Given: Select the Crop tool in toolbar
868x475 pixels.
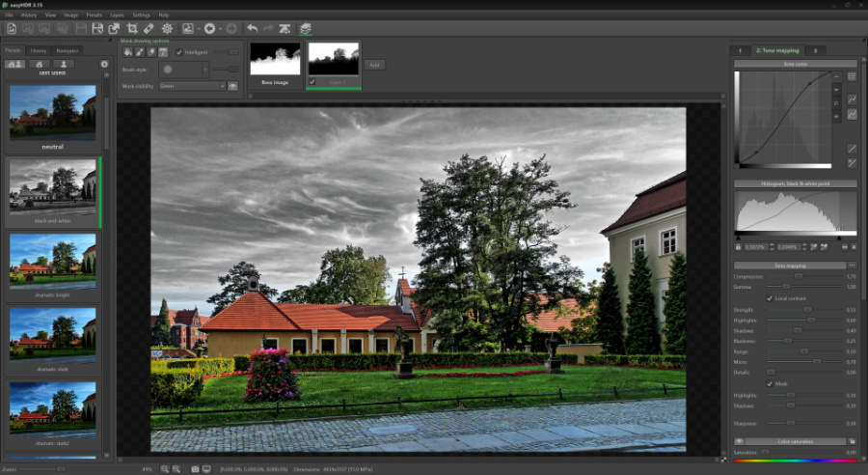Looking at the screenshot, I should click(132, 28).
